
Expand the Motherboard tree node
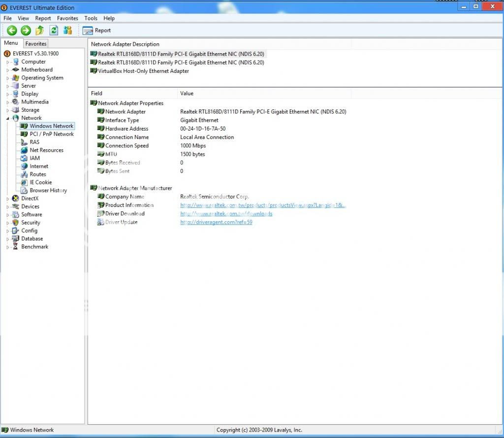tap(8, 70)
